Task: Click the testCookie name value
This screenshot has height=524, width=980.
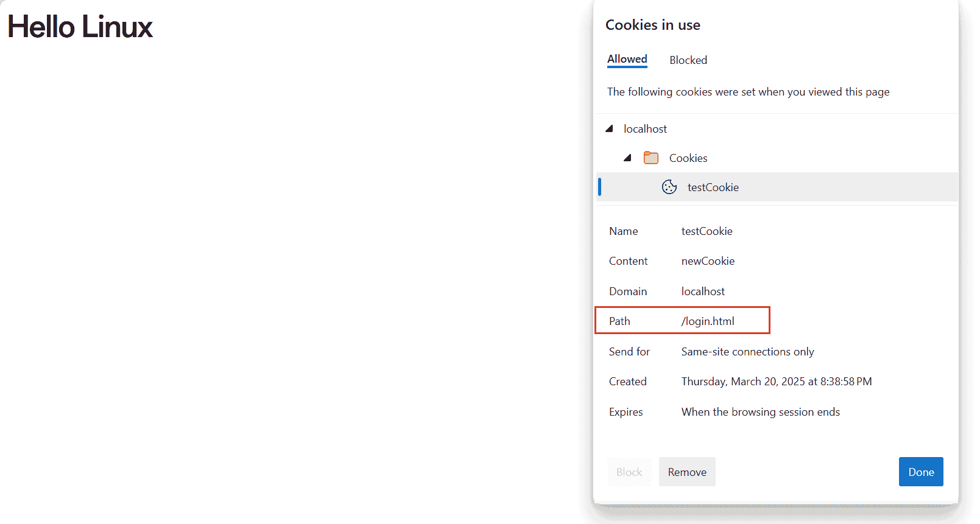Action: point(707,231)
